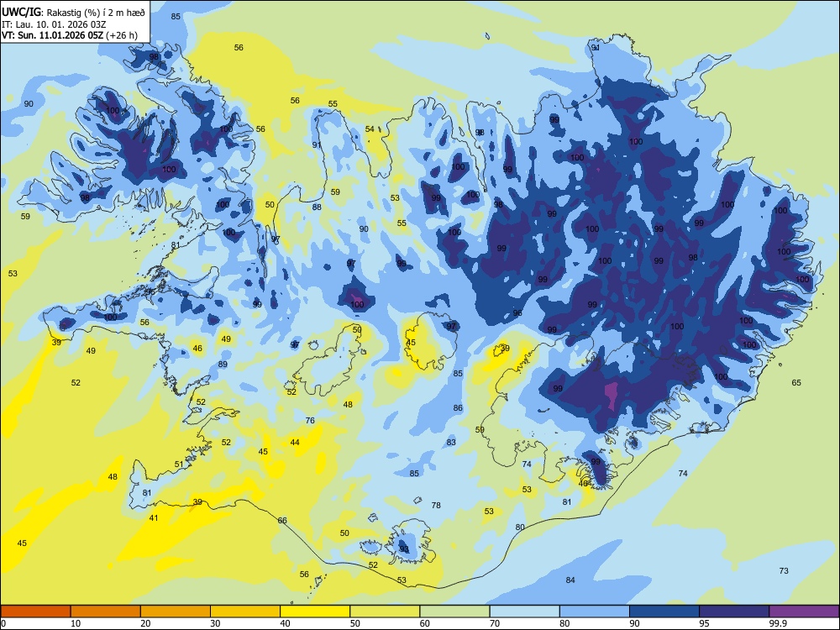Click the humidity value '84' south of Iceland
840x630 pixels.
point(570,580)
